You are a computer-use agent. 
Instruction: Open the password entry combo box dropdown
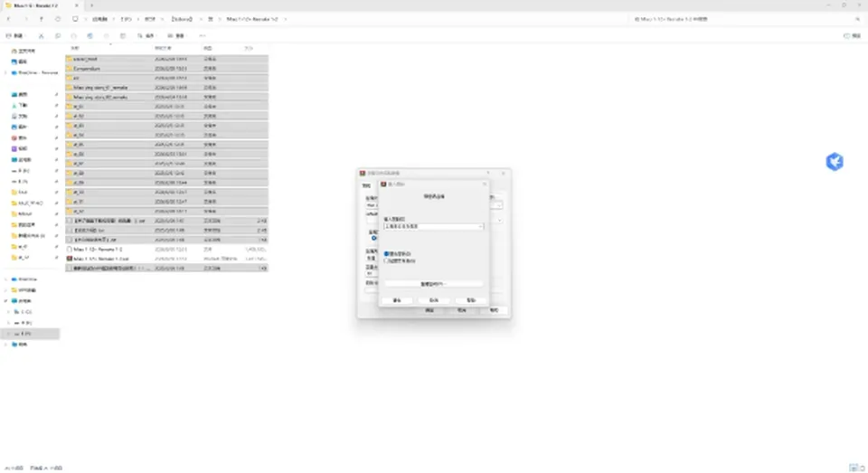(480, 226)
